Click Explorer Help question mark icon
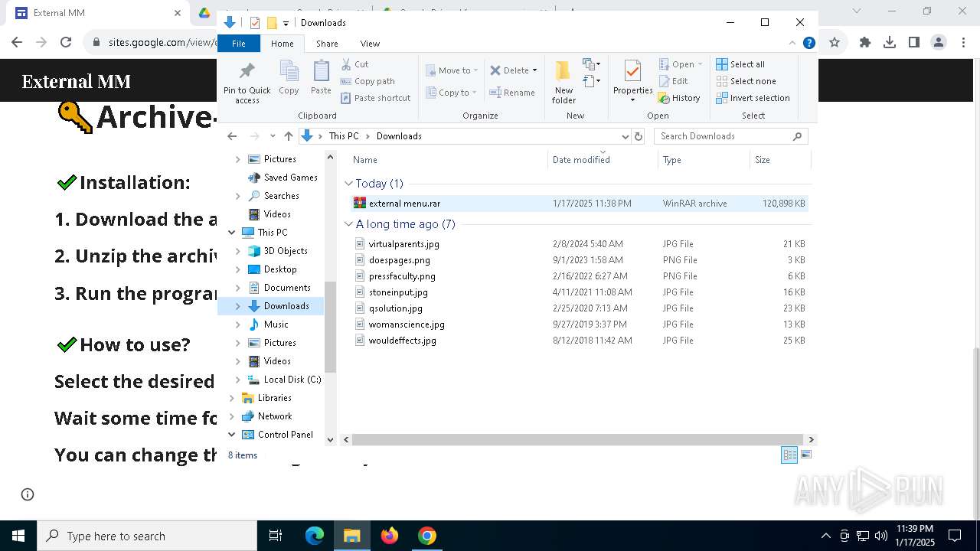Viewport: 980px width, 551px height. (808, 43)
